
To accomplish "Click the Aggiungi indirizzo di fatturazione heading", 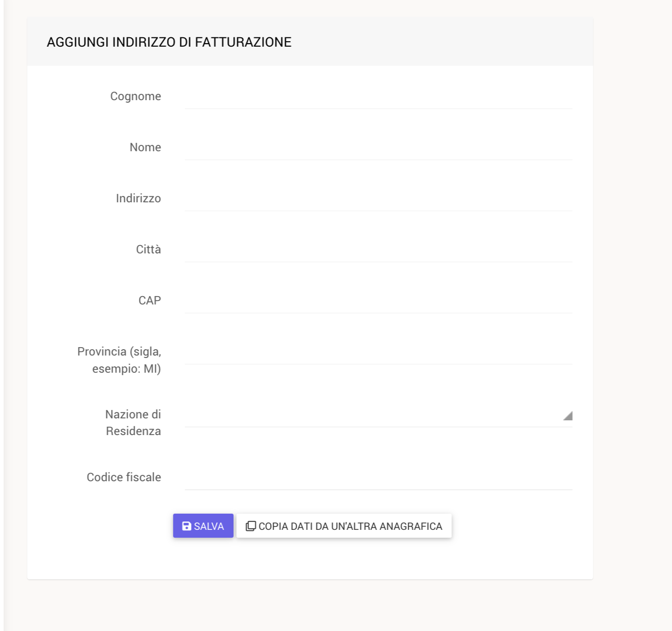I will (x=169, y=42).
